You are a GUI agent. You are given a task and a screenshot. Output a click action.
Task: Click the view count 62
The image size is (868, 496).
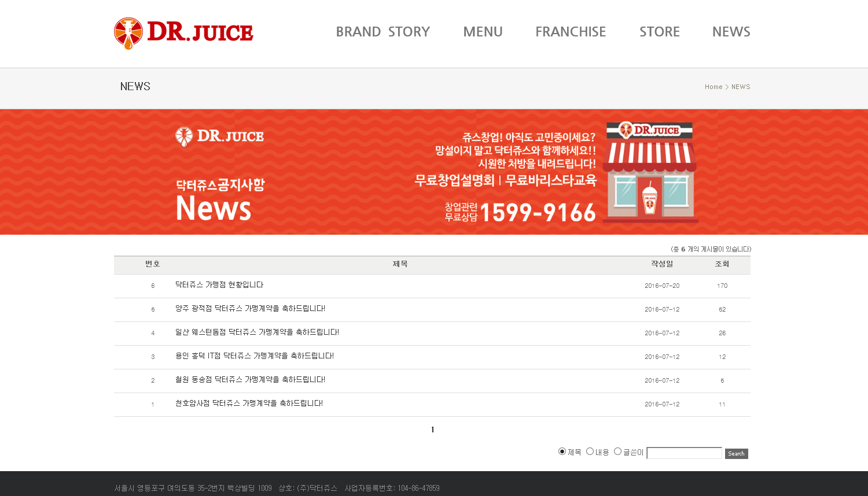coord(722,309)
